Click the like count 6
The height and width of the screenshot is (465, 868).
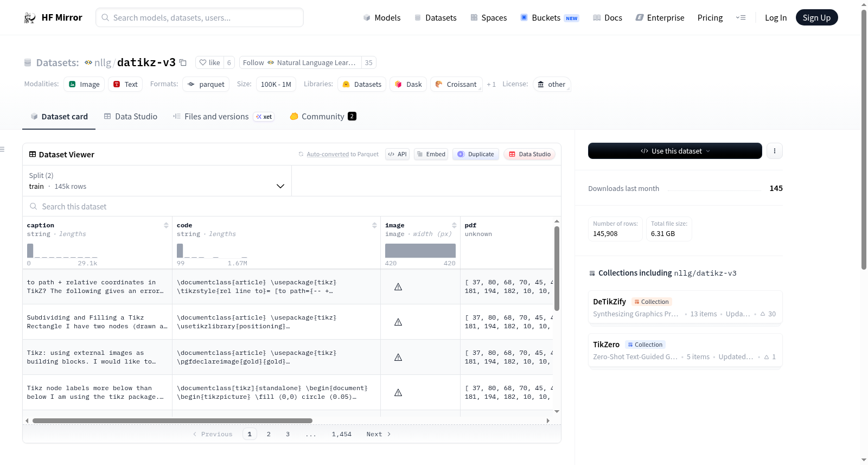pyautogui.click(x=229, y=63)
